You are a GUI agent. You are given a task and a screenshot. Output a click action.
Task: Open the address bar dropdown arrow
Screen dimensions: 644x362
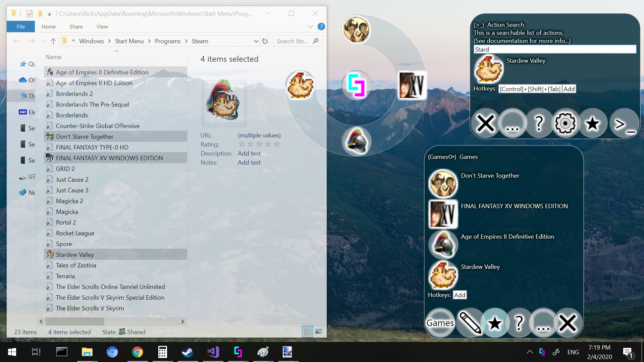(256, 41)
